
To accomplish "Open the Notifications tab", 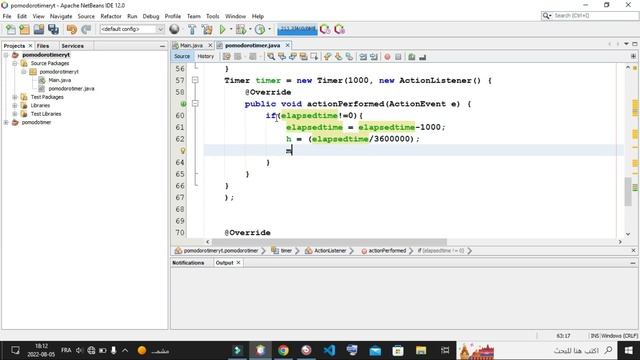I will click(188, 263).
